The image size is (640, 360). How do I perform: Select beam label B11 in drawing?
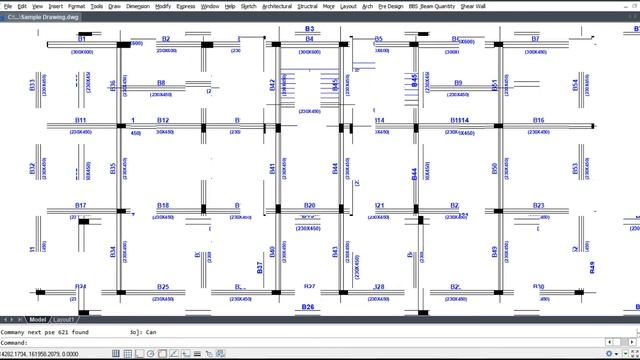point(80,120)
